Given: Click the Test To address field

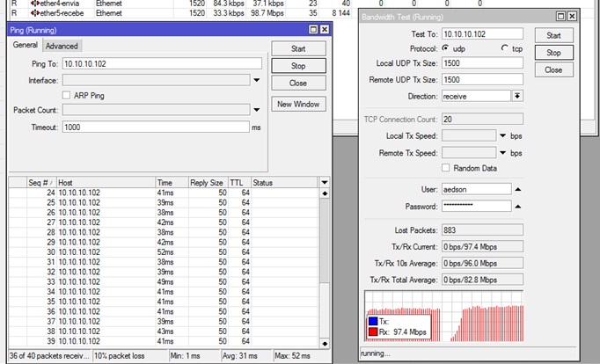Looking at the screenshot, I should tap(482, 33).
